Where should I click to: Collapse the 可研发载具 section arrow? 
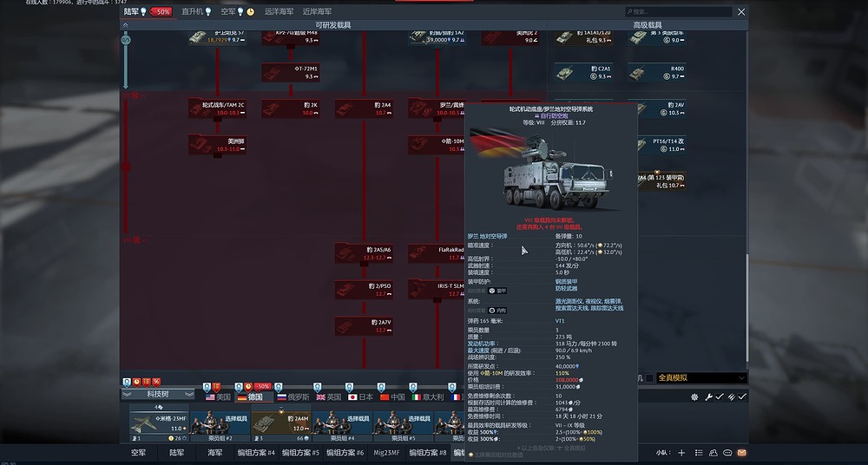click(x=126, y=26)
